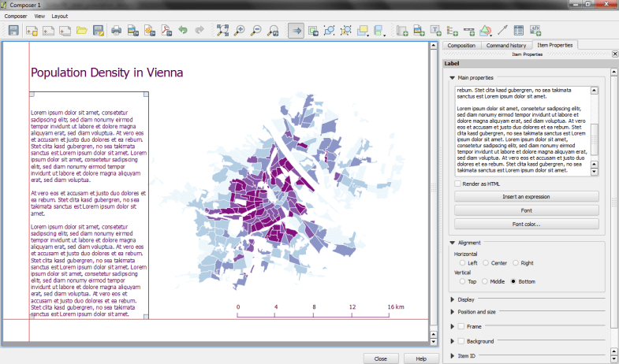Open the Layout menu
619x364 pixels.
[x=59, y=16]
